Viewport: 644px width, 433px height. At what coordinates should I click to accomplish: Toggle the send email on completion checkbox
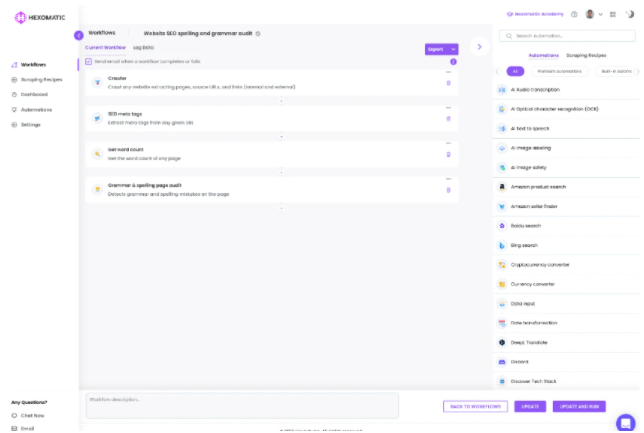[x=89, y=61]
